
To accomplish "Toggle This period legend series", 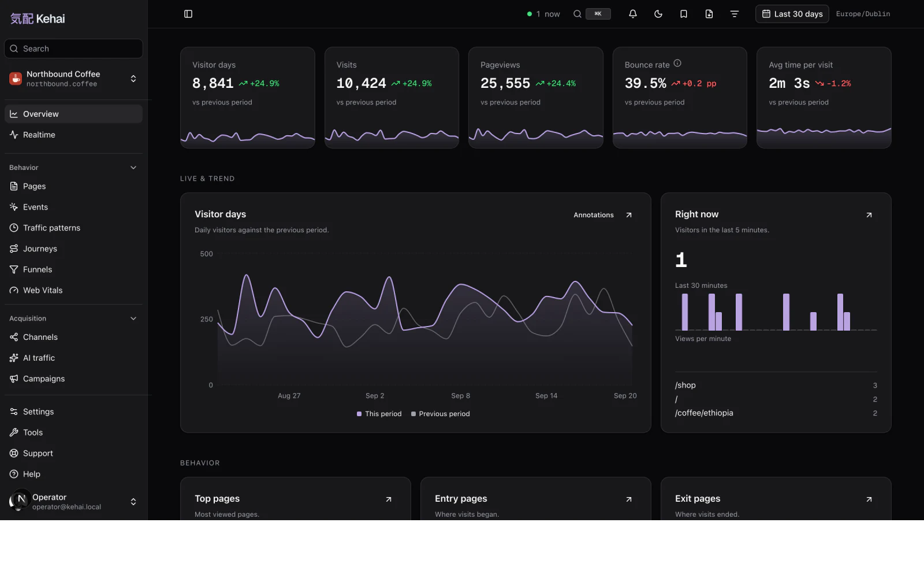I will pos(379,414).
